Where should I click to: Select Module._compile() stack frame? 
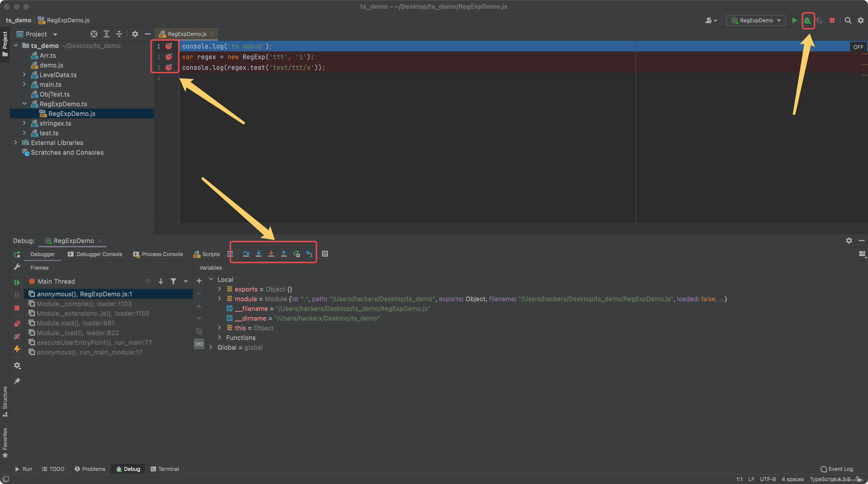(x=84, y=304)
